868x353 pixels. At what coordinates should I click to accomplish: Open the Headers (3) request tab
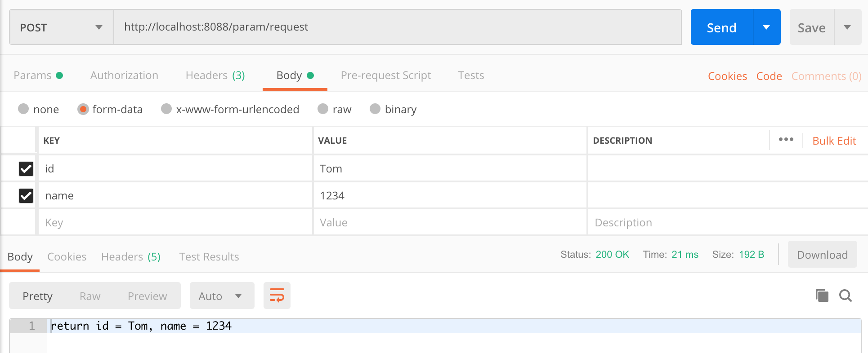pyautogui.click(x=215, y=75)
